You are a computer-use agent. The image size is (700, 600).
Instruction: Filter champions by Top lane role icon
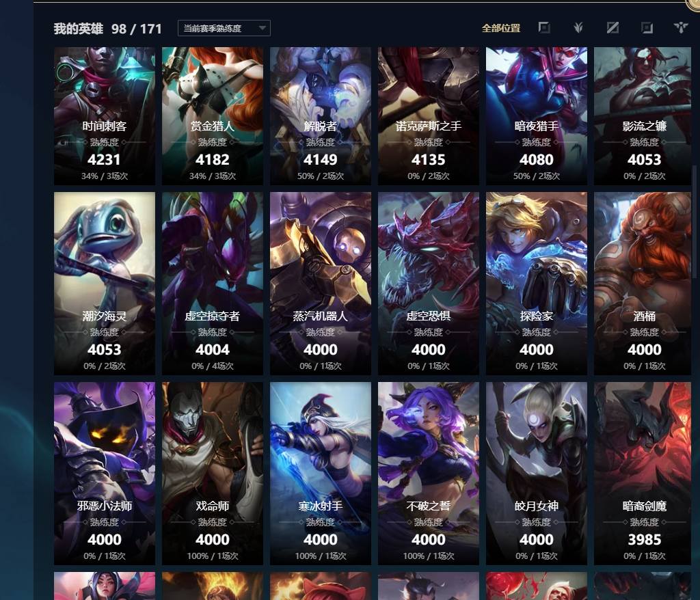click(543, 28)
